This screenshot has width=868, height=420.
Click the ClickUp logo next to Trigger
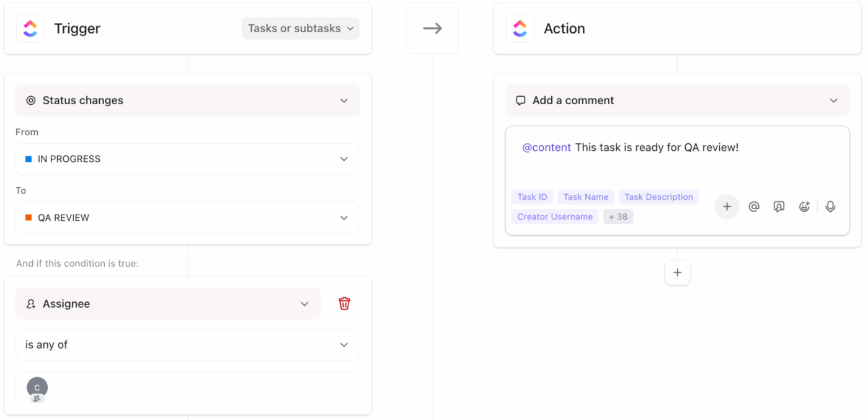[x=30, y=28]
